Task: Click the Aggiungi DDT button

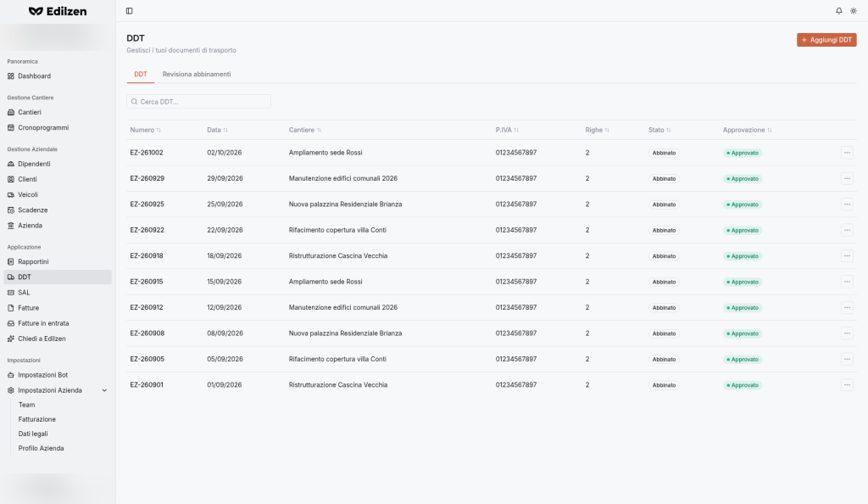Action: pos(826,40)
